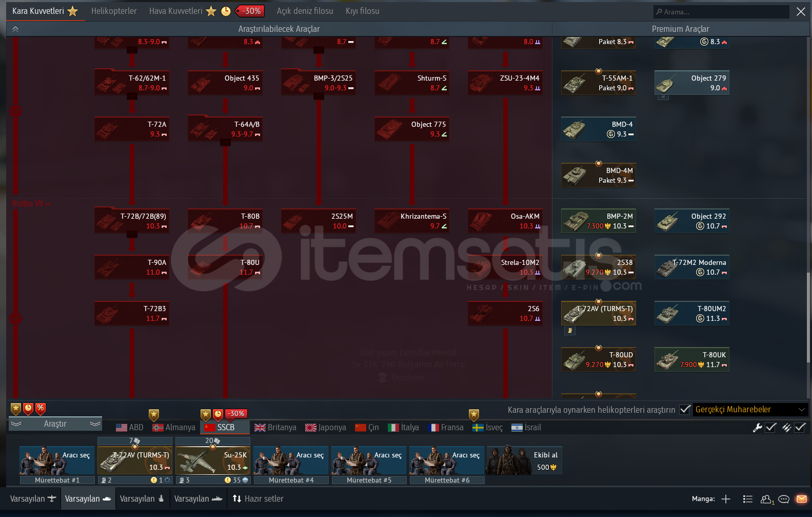812x517 pixels.
Task: Click the Araştır research button
Action: coord(55,424)
